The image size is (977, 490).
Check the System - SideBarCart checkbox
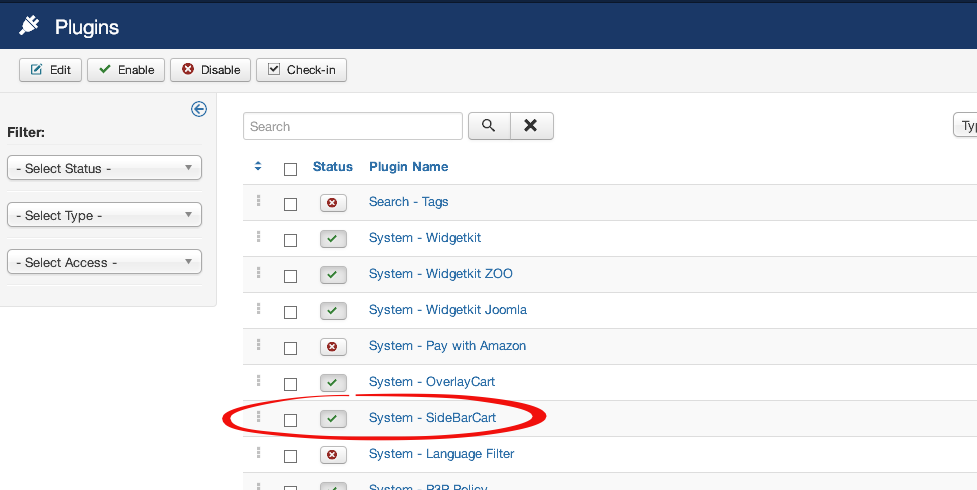[x=291, y=420]
